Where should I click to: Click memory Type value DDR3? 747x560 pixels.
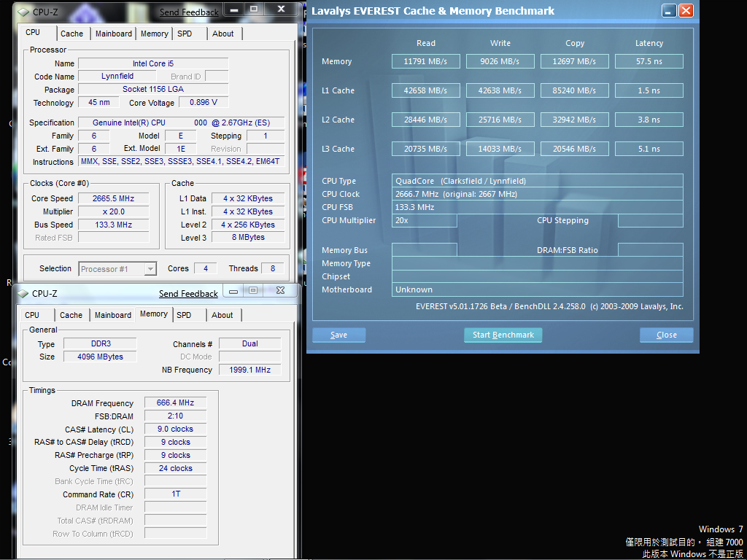tap(101, 343)
